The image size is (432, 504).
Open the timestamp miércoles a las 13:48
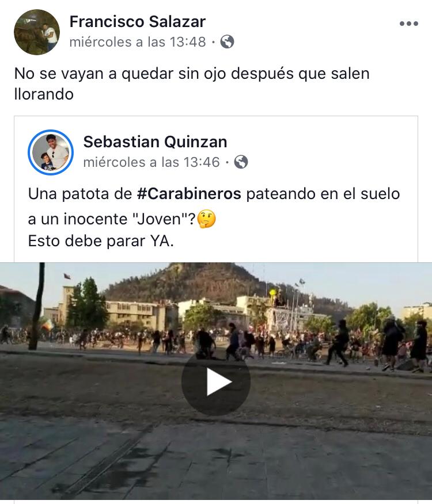click(x=138, y=42)
